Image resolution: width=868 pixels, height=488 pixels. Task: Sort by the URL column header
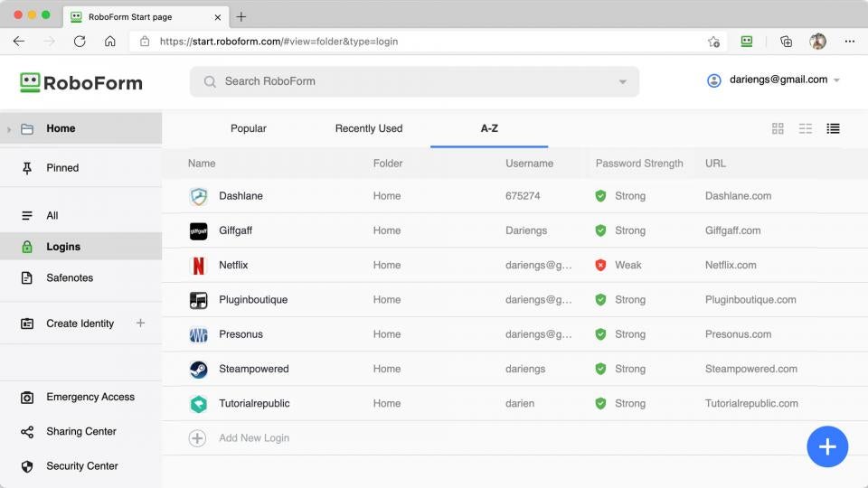pos(715,164)
